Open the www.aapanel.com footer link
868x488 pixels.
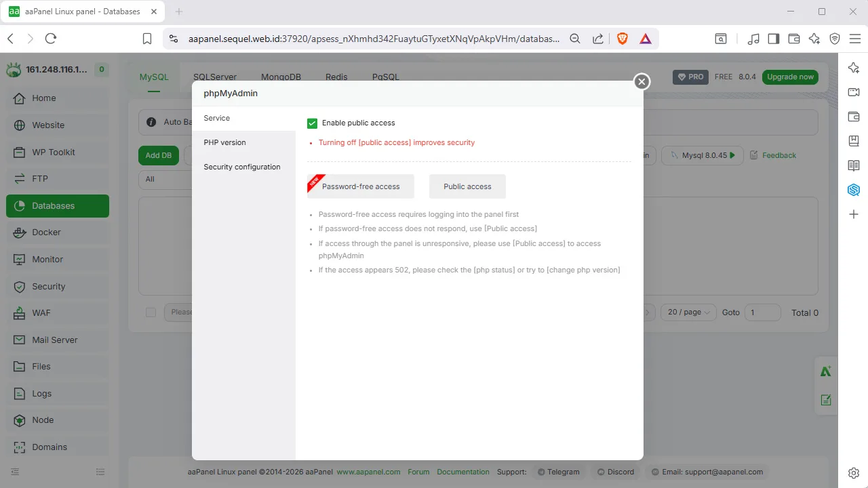368,472
